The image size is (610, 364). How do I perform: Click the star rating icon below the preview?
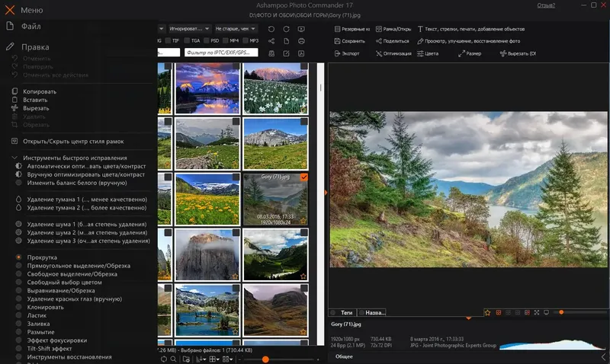487,312
